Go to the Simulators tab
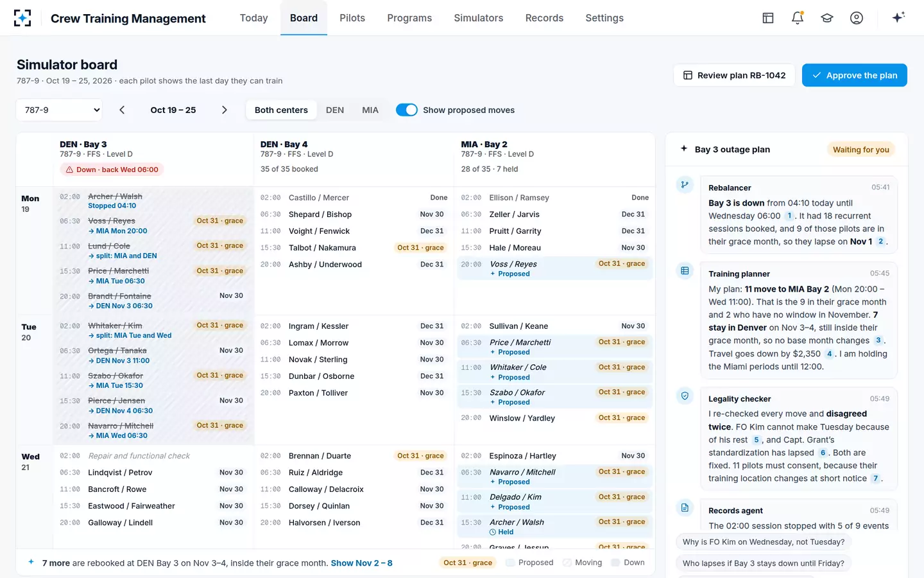Viewport: 924px width, 578px height. click(x=479, y=18)
